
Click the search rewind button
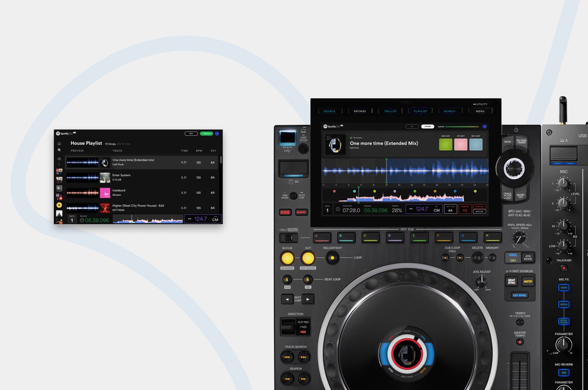point(287,378)
